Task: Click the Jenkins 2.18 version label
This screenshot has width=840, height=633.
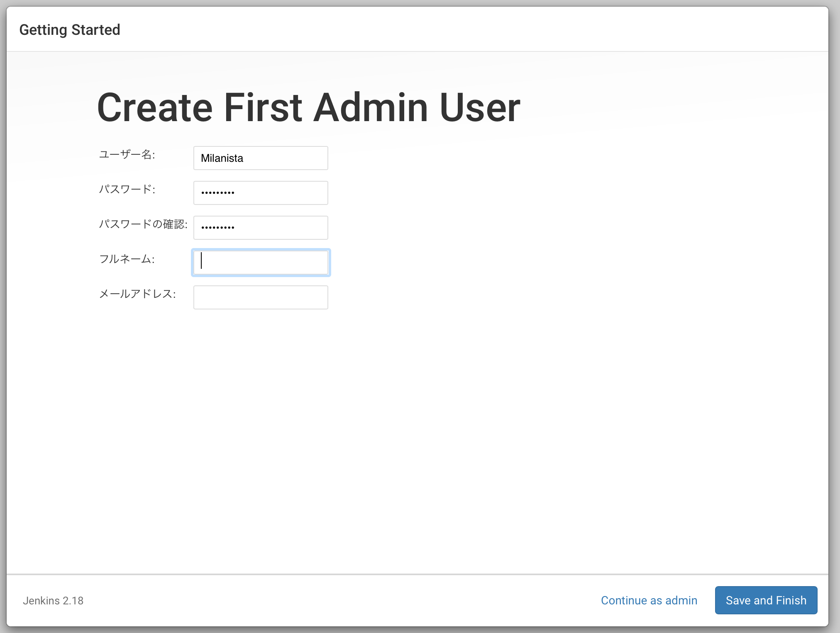Action: 53,600
